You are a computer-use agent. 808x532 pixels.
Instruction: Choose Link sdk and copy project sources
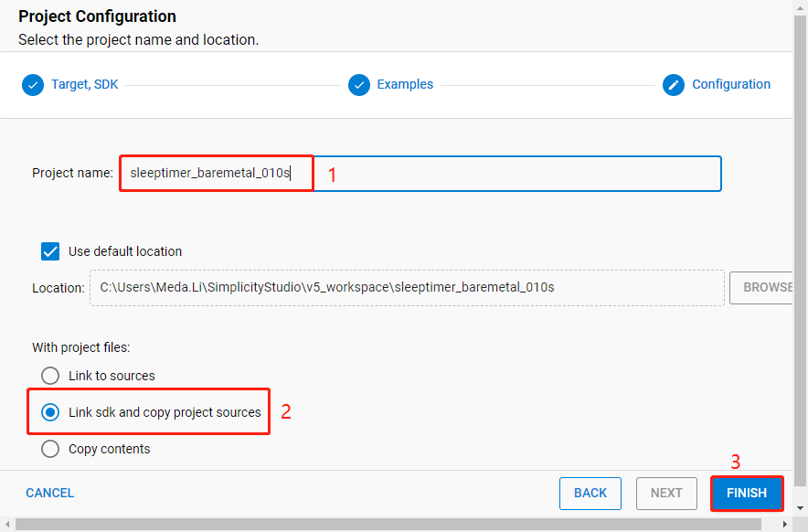[50, 411]
